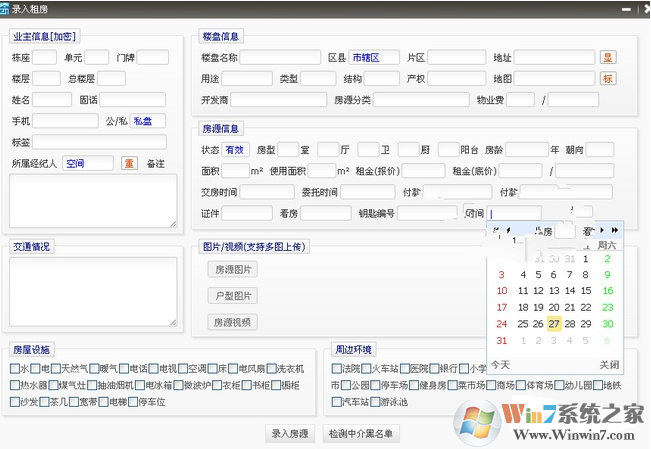Open the 所属经纪人 dropdown showing 空间
651x449 pixels.
pyautogui.click(x=88, y=163)
